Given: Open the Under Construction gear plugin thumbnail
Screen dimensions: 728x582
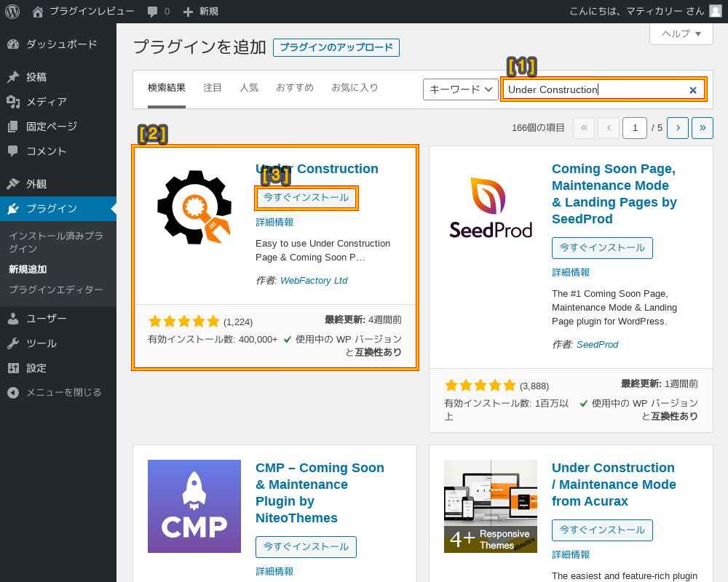Looking at the screenshot, I should click(x=194, y=207).
